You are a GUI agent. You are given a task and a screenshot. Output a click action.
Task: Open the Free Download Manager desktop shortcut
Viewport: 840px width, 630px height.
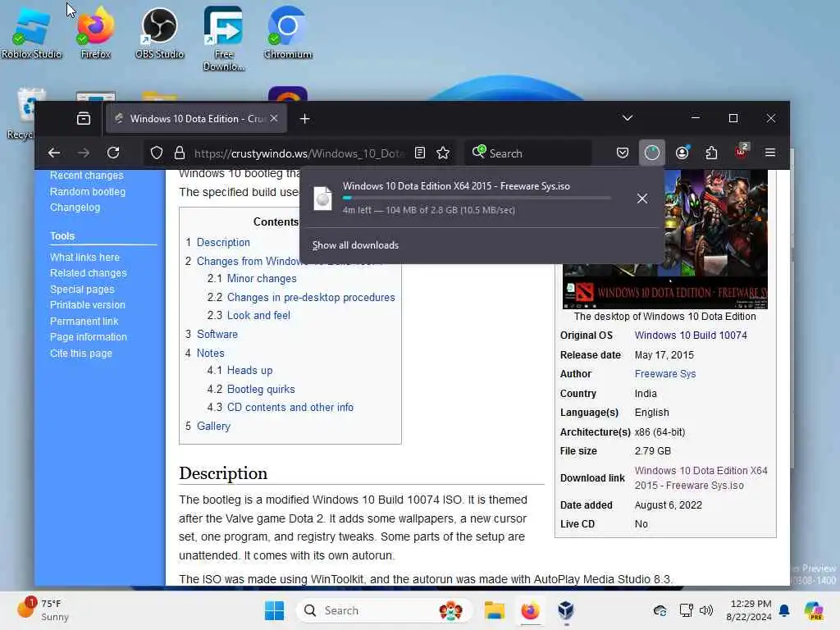223,39
